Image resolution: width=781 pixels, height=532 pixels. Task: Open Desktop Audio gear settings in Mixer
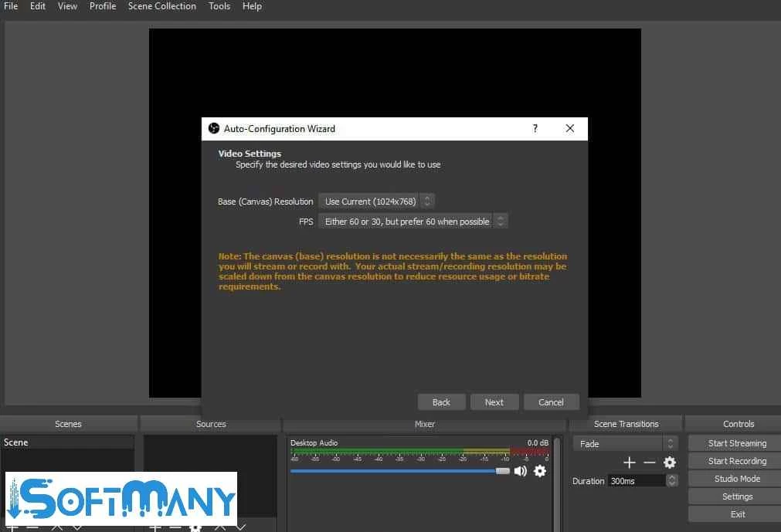tap(540, 470)
